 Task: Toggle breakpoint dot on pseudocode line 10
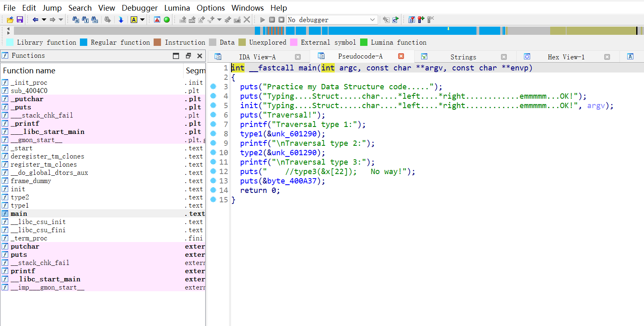pos(213,152)
